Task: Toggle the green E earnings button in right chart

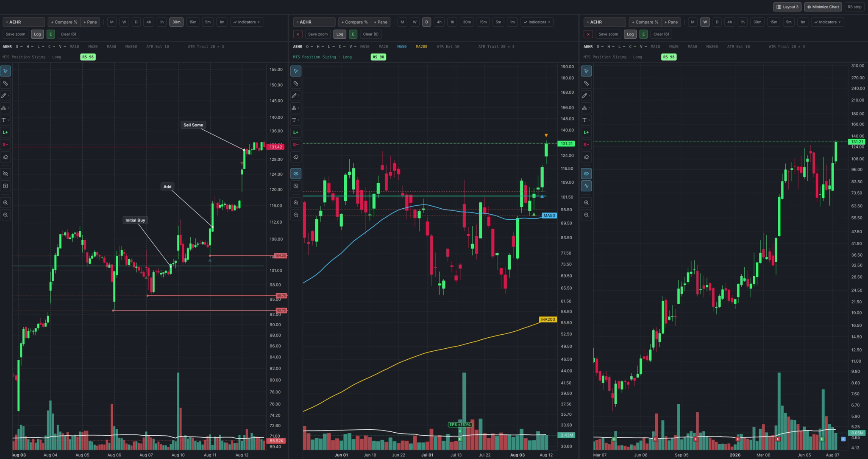Action: [643, 34]
